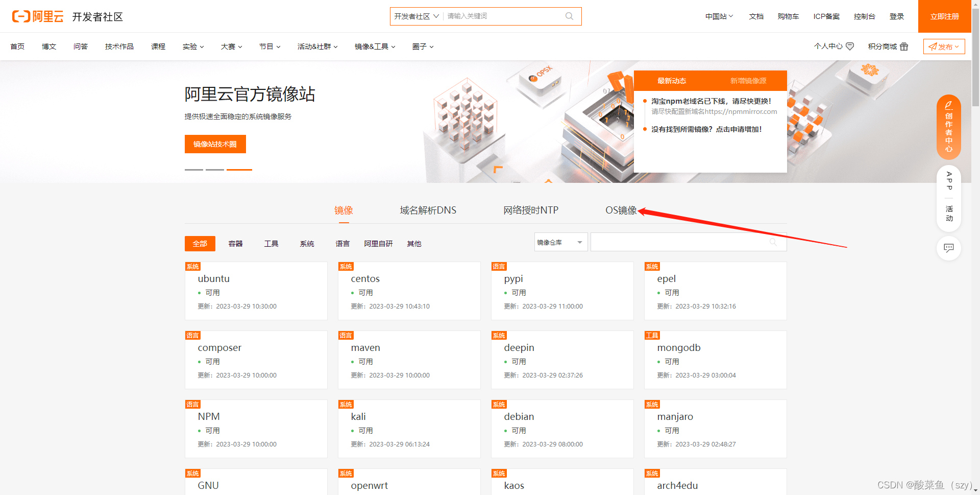The image size is (980, 495).
Task: Open the 课程 navigation item
Action: coord(158,46)
